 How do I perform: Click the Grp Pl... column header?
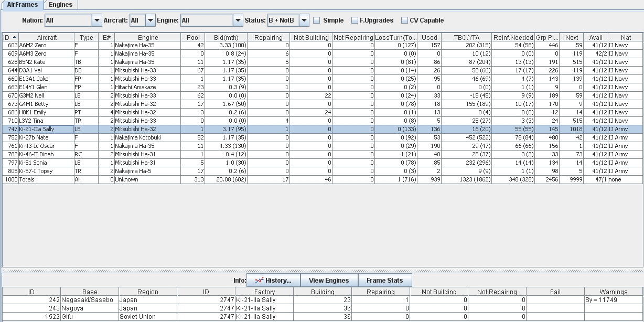(547, 37)
